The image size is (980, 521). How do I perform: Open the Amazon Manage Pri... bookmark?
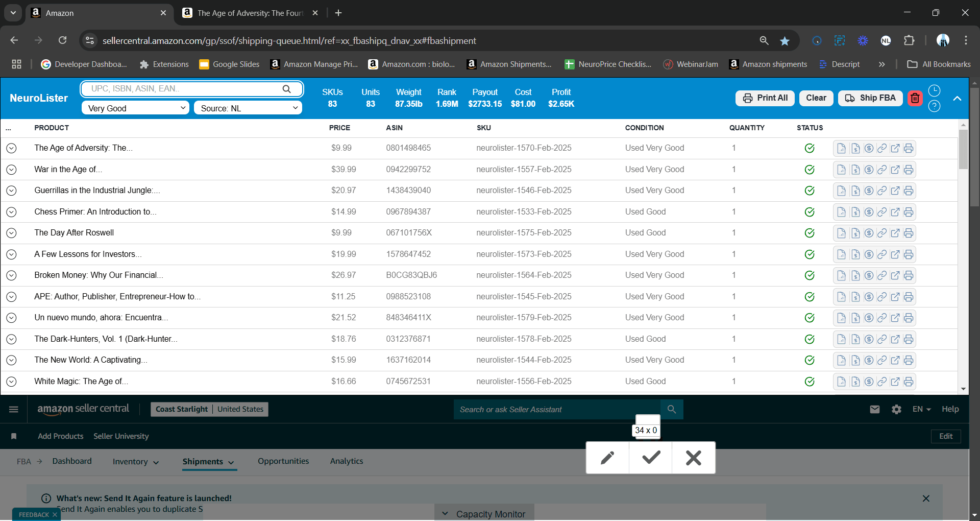coord(314,64)
